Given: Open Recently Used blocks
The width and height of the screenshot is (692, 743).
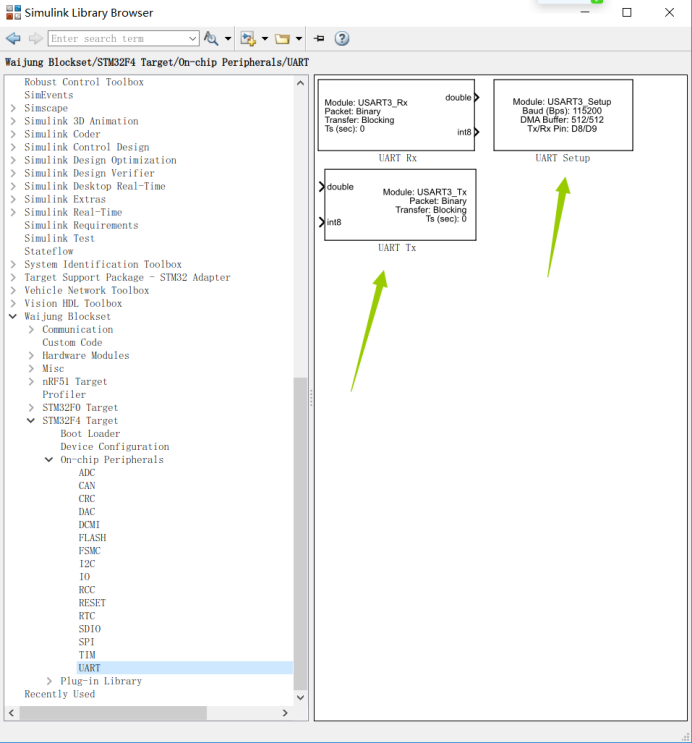Looking at the screenshot, I should pyautogui.click(x=60, y=694).
